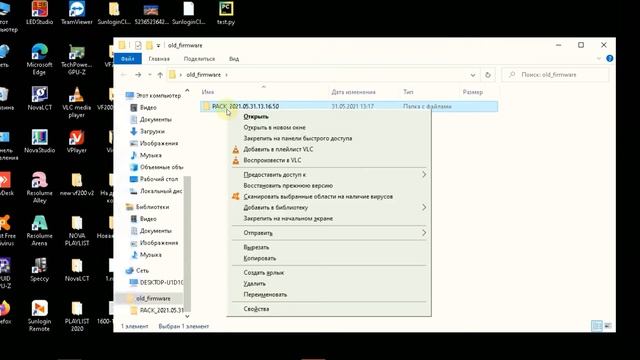Screen dimensions: 640x360
Task: Click old_firmware breadcrumb in address bar
Action: pos(203,75)
